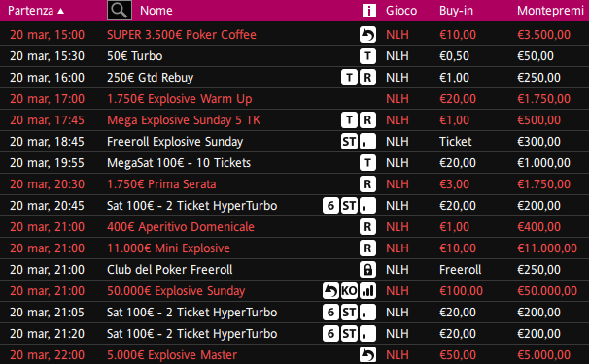Click the €300,00 prize pool cell

pyautogui.click(x=538, y=142)
